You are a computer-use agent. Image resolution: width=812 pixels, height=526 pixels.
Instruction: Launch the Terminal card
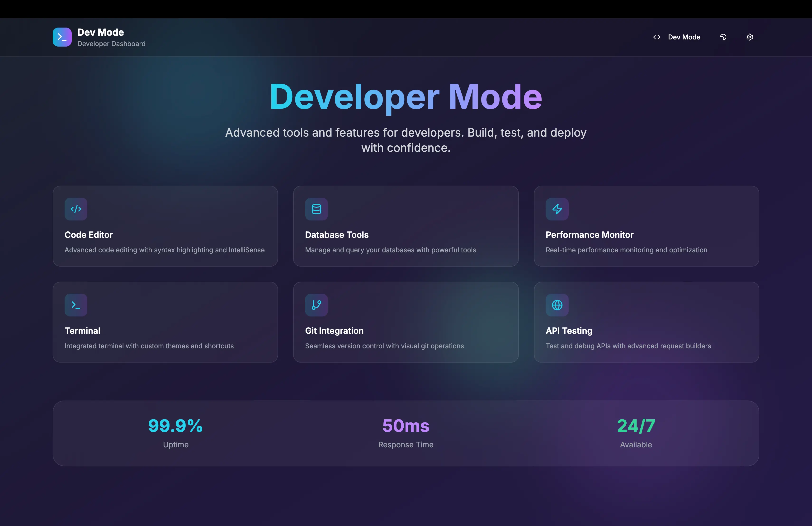point(165,322)
